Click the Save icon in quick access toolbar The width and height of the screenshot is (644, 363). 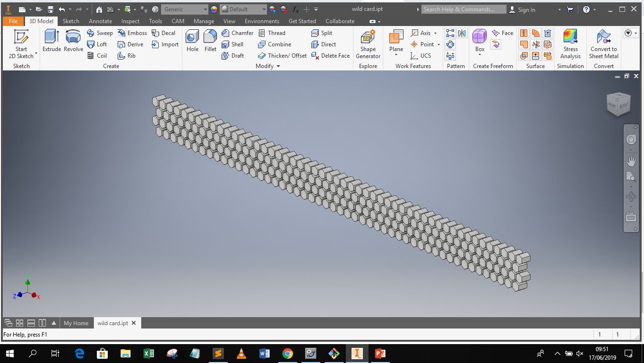[x=51, y=9]
